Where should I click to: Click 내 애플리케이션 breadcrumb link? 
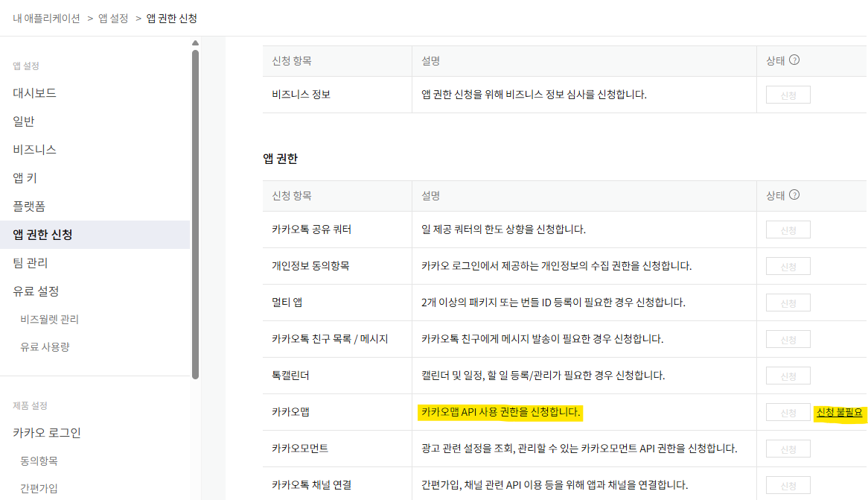[x=46, y=18]
